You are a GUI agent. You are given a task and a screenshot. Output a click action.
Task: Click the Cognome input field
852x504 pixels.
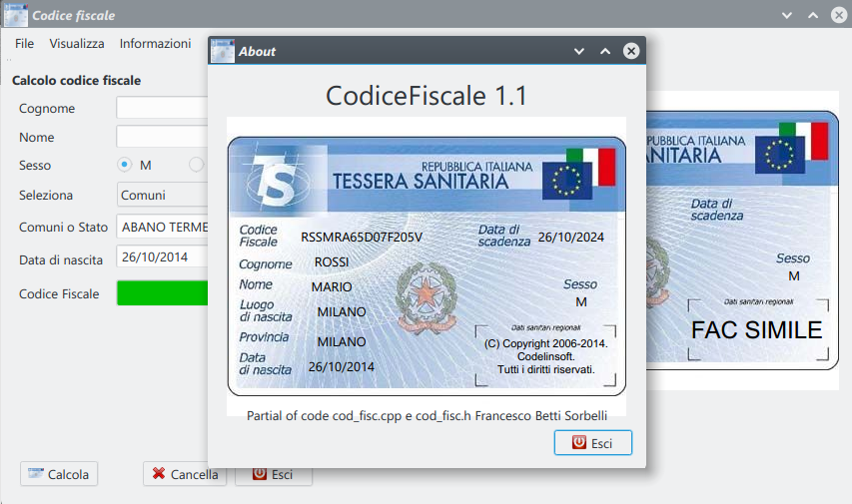click(162, 108)
